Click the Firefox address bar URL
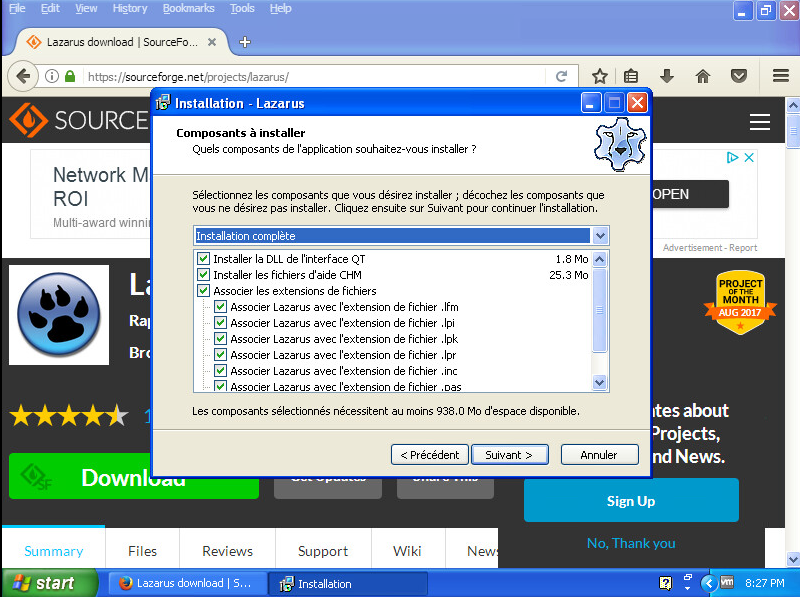 (188, 77)
